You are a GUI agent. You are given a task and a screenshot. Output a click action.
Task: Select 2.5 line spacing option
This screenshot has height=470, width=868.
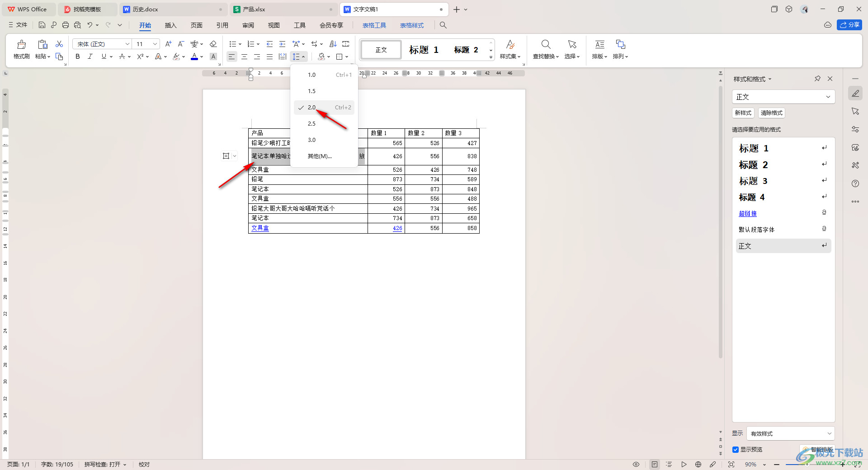pos(324,124)
